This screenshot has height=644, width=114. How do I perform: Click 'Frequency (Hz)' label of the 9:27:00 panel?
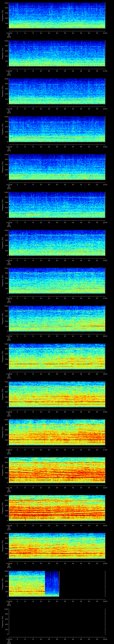(3, 318)
